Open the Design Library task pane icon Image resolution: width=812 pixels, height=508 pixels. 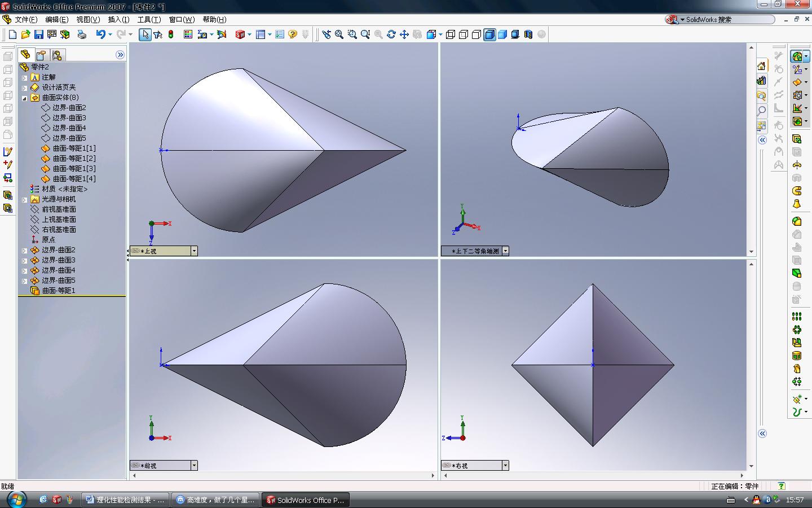click(x=762, y=80)
